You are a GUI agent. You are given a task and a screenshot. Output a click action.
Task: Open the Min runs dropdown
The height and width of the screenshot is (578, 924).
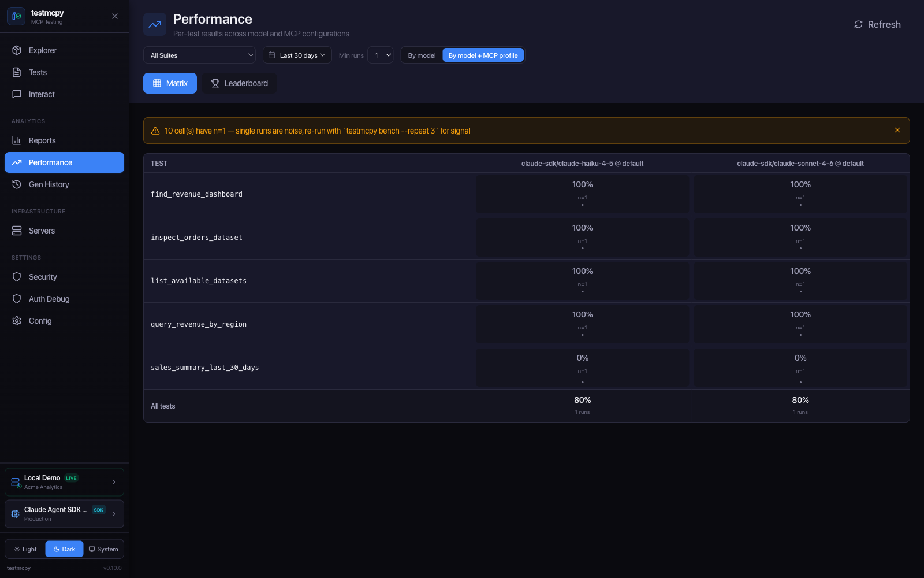(x=381, y=55)
